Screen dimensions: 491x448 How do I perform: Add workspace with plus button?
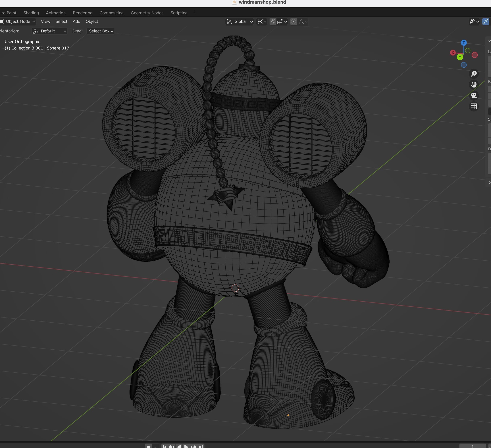195,13
